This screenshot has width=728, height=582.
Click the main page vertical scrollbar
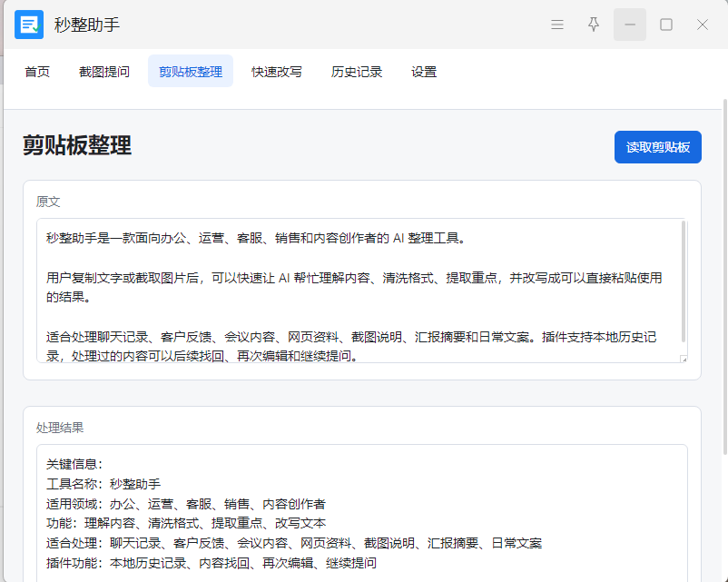[x=724, y=276]
